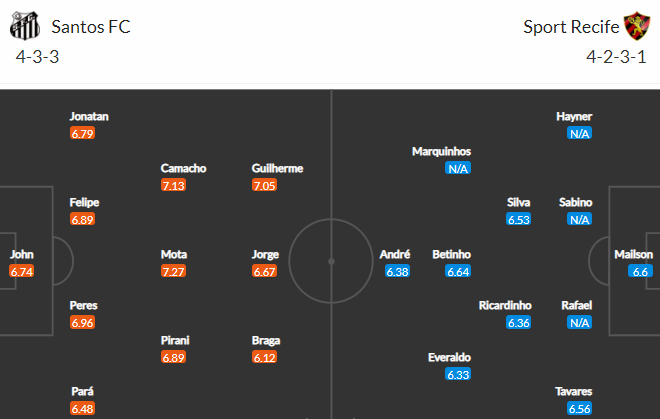Click Jonatan's 6.79 rating badge
Screen dimensions: 660x419
pos(83,133)
